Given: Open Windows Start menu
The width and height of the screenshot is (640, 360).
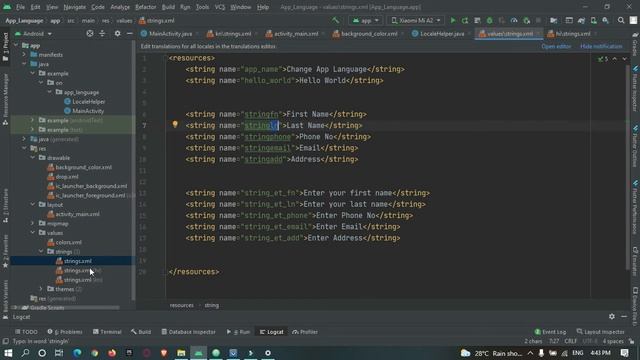Looking at the screenshot, I should click(x=8, y=353).
